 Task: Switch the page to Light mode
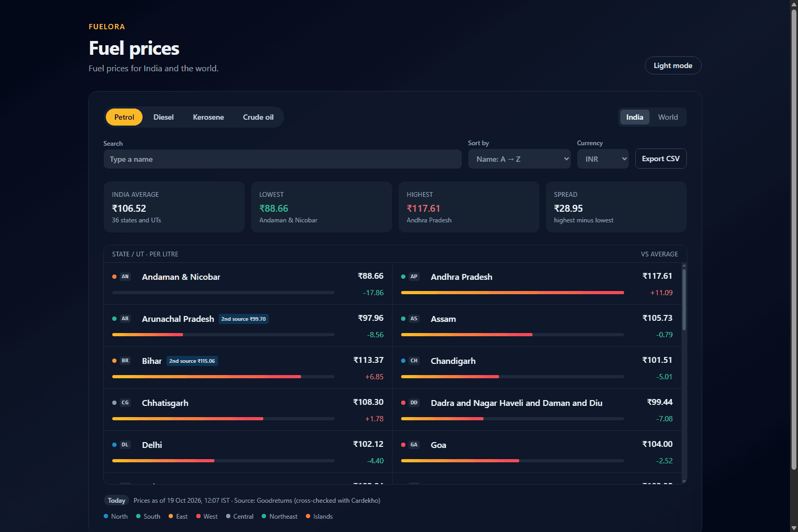pos(673,65)
